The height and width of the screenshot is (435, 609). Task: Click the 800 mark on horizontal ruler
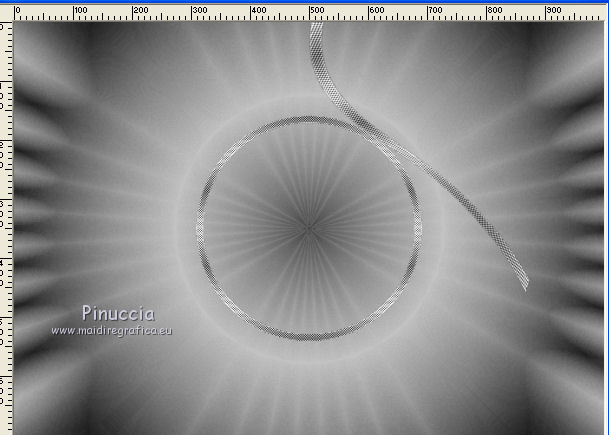pos(495,10)
